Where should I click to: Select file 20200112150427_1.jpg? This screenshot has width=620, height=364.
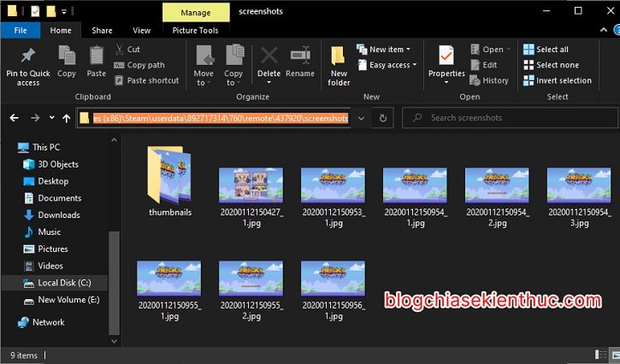coord(251,197)
